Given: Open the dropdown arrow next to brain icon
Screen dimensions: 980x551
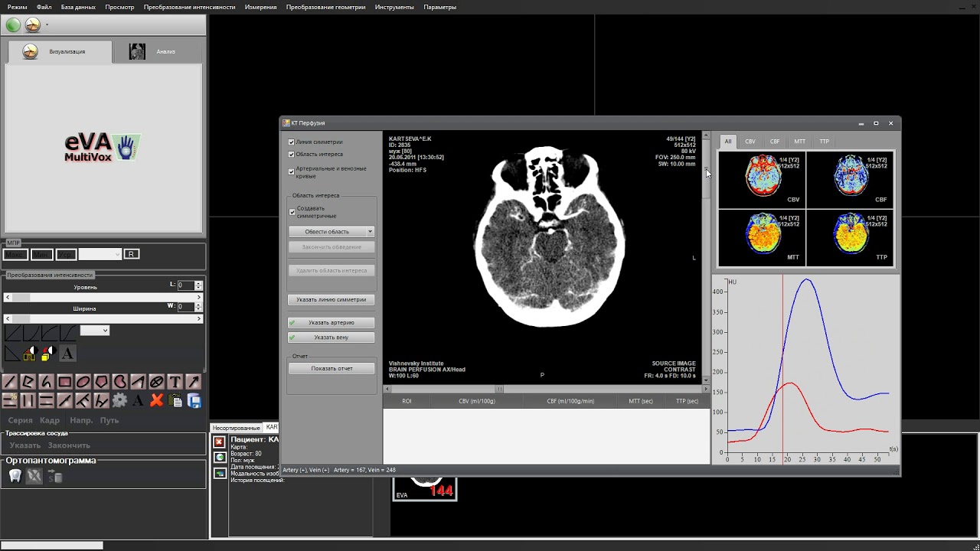Looking at the screenshot, I should pyautogui.click(x=47, y=24).
